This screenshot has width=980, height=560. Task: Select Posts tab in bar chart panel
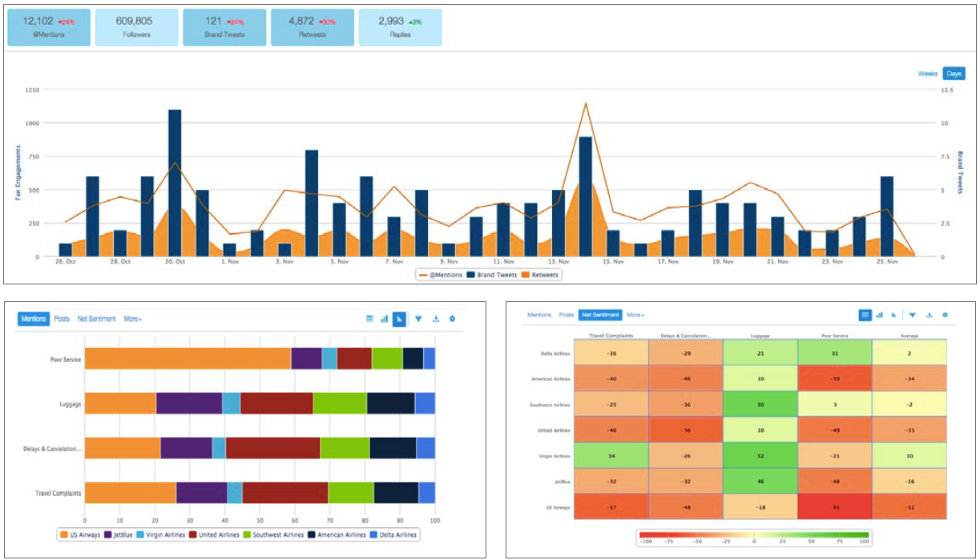[x=62, y=319]
